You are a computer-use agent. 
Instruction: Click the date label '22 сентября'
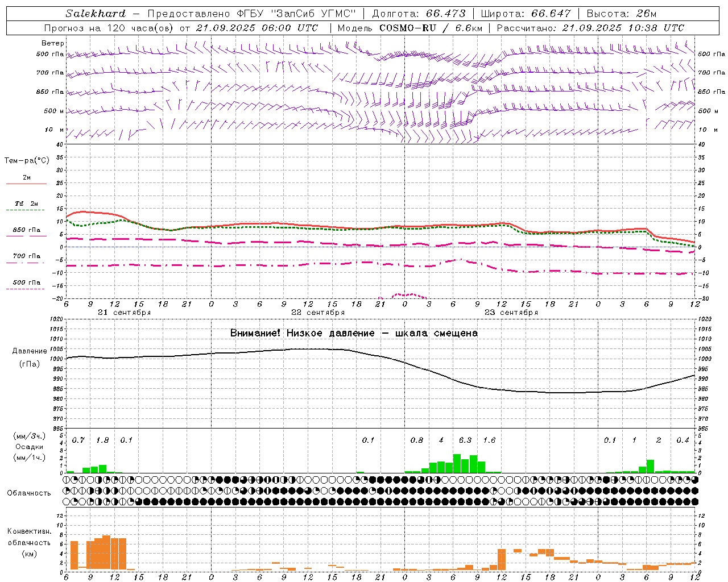[x=318, y=313]
